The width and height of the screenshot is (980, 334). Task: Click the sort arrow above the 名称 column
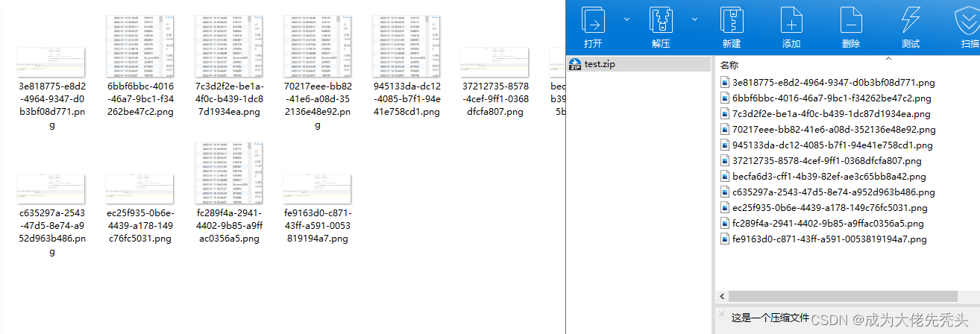point(888,57)
